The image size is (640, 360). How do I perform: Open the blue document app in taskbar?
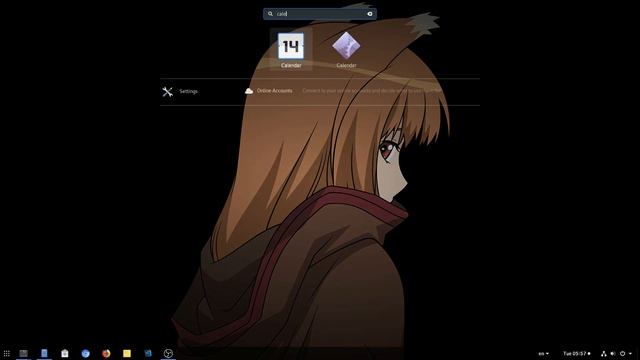point(44,353)
